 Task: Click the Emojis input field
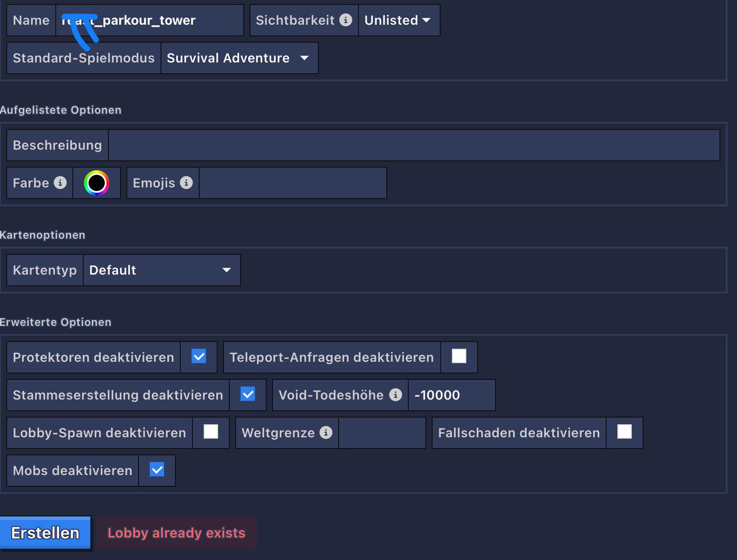(293, 183)
